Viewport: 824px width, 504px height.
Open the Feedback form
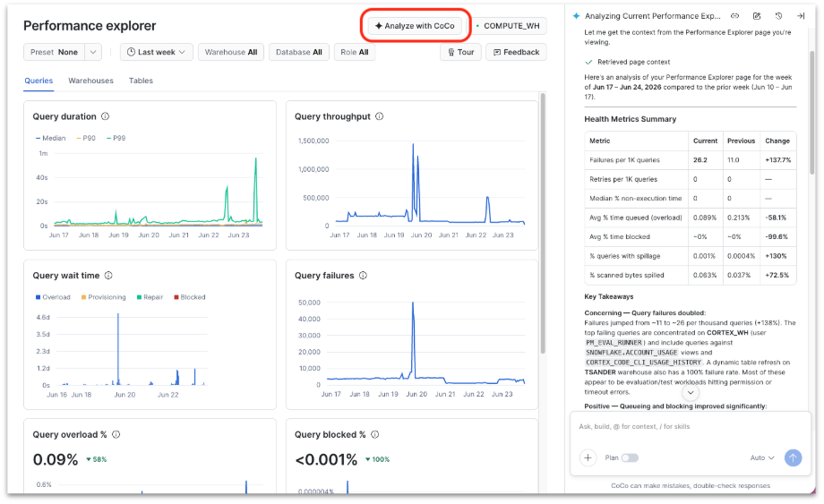pos(516,52)
